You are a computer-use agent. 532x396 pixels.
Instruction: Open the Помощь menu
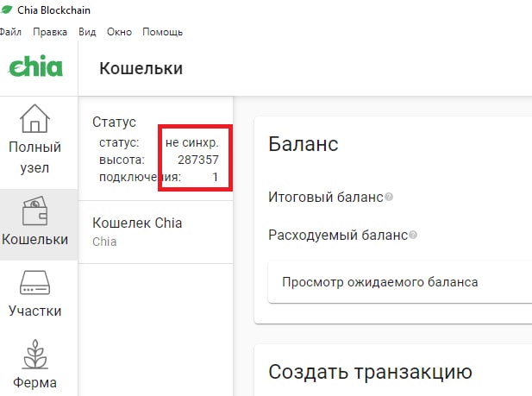162,32
